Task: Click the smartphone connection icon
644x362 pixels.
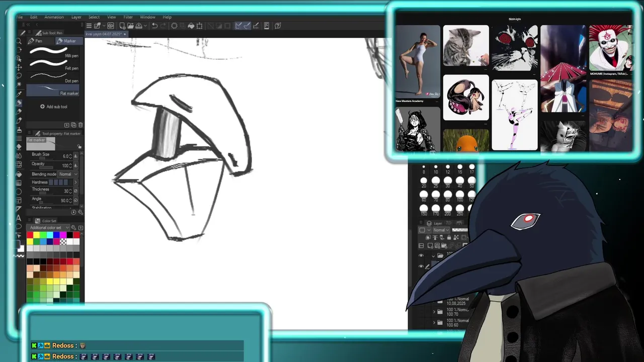Action: coord(267,26)
